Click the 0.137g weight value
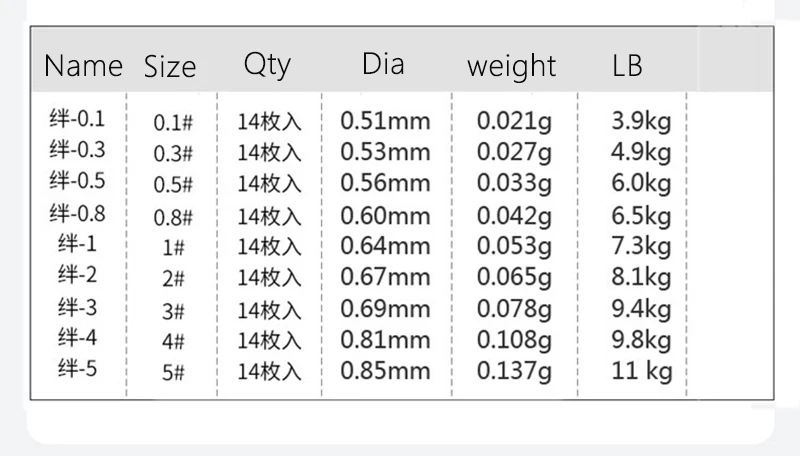 click(514, 371)
